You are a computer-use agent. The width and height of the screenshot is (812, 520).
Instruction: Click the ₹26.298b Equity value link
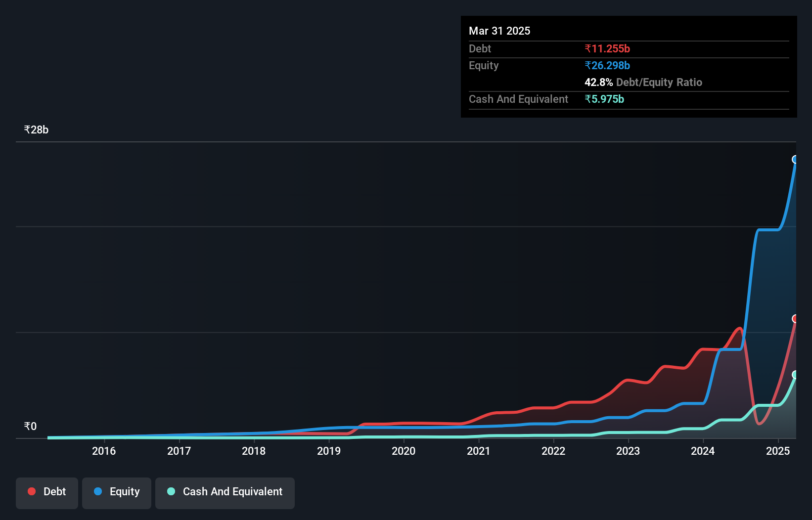click(x=607, y=65)
